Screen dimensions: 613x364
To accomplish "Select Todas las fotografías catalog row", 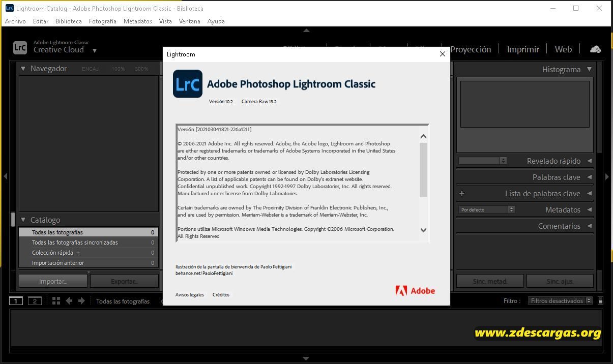I will [89, 232].
